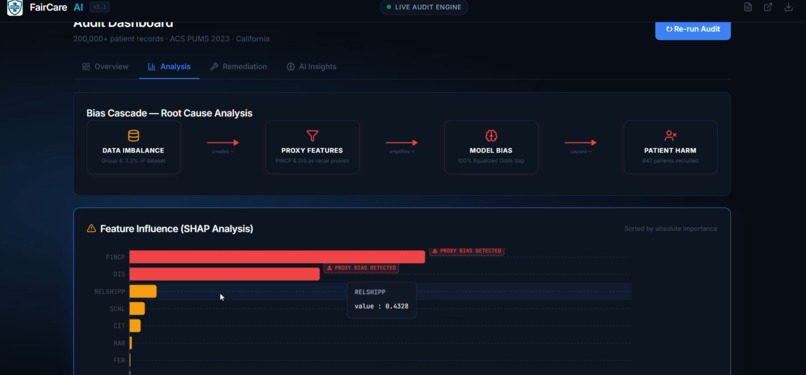Image resolution: width=806 pixels, height=375 pixels.
Task: Click the bar chart icon on Analysis tab
Action: [152, 67]
